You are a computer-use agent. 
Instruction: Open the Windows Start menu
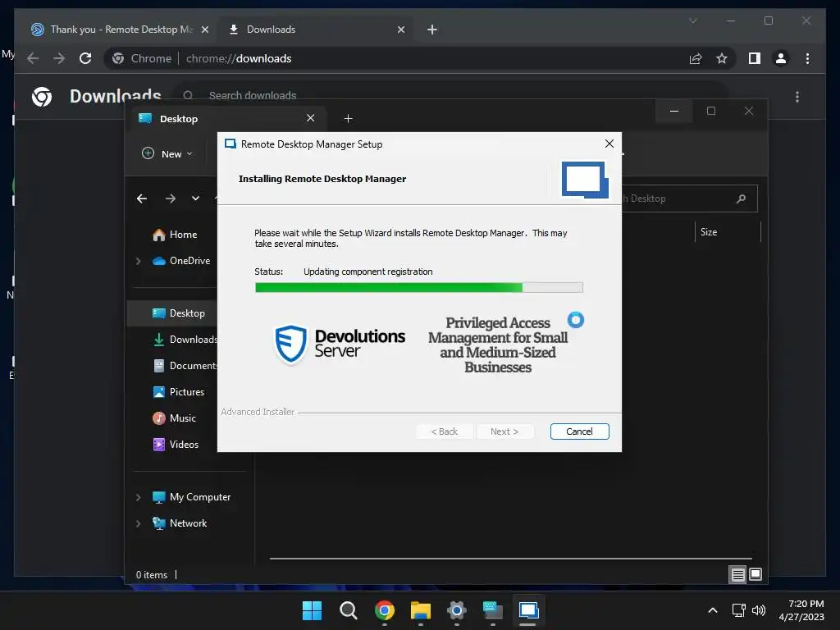pos(312,610)
